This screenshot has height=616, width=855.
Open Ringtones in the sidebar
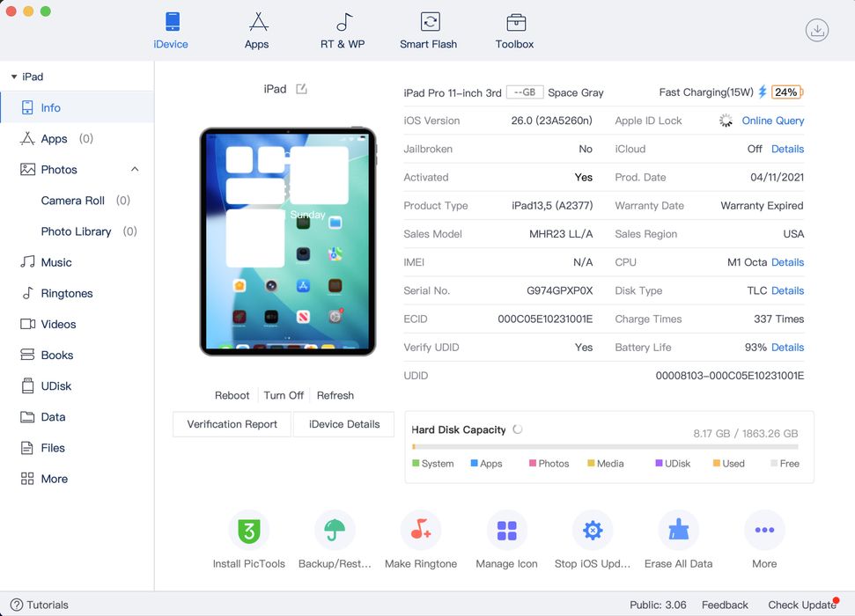tap(77, 293)
